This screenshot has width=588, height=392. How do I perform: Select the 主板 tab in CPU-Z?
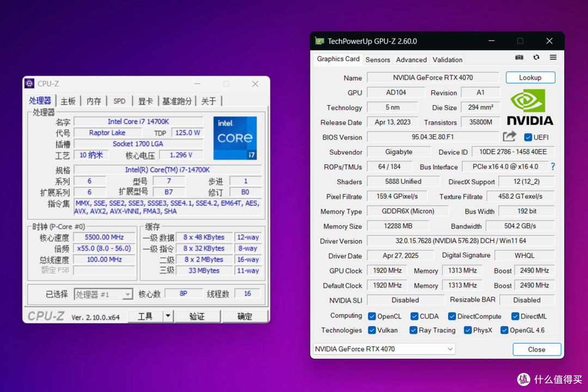pyautogui.click(x=68, y=101)
